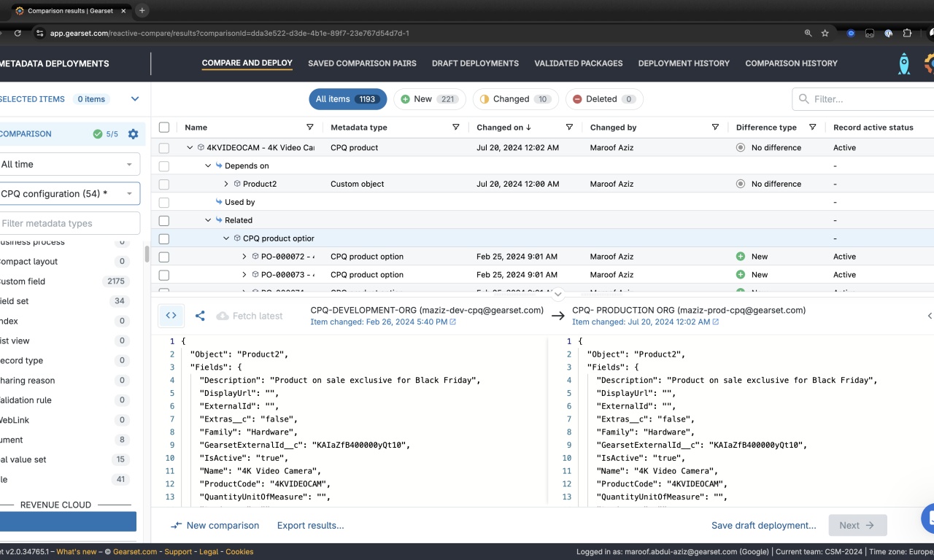Click filter icon on Difference type column
Viewport: 934px width, 560px height.
(x=812, y=128)
